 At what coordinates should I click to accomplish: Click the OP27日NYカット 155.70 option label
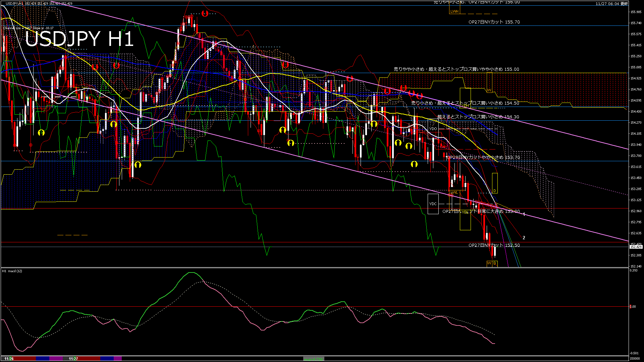494,22
